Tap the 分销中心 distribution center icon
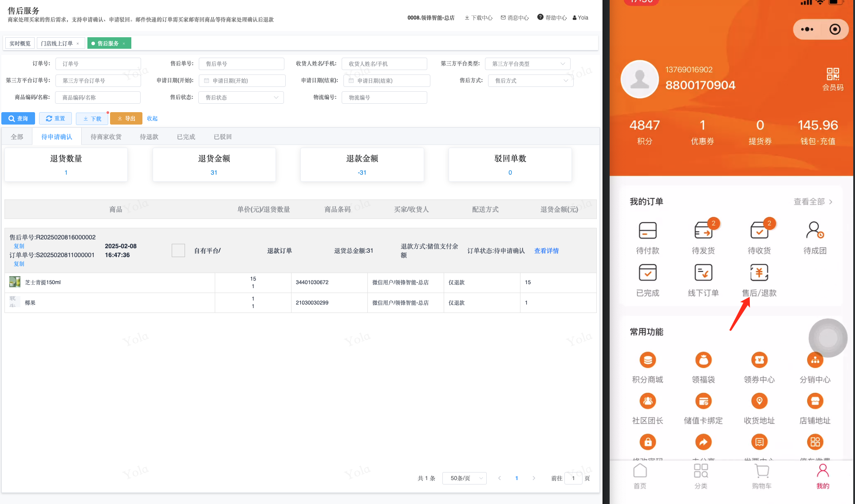 pyautogui.click(x=815, y=360)
